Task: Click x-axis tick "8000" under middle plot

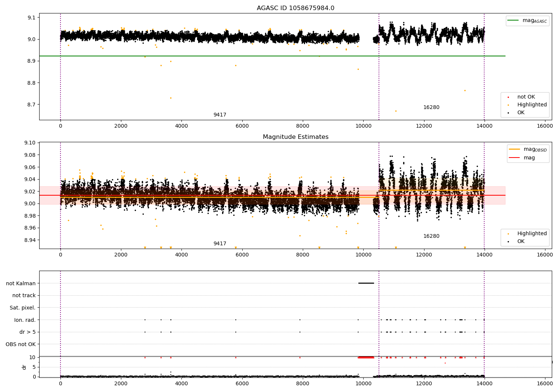Action: coord(303,255)
